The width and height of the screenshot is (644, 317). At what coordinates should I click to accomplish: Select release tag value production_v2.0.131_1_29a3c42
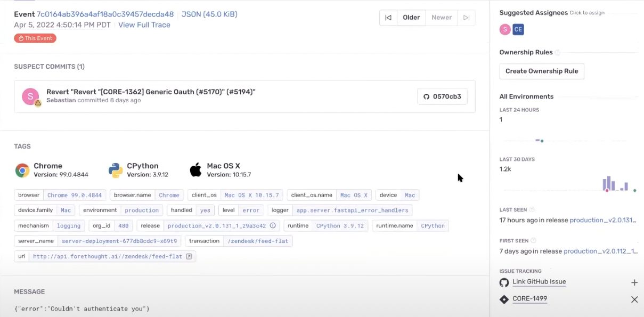pyautogui.click(x=217, y=226)
